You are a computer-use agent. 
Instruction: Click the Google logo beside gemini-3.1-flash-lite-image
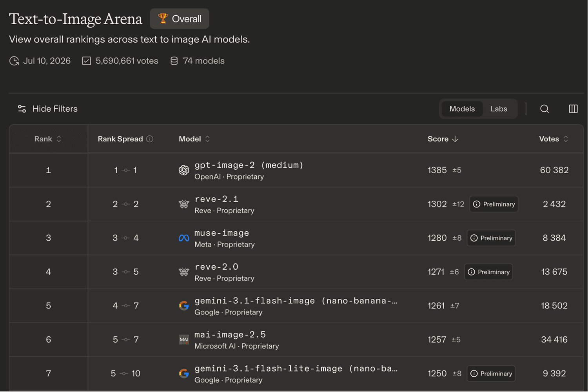(x=184, y=374)
